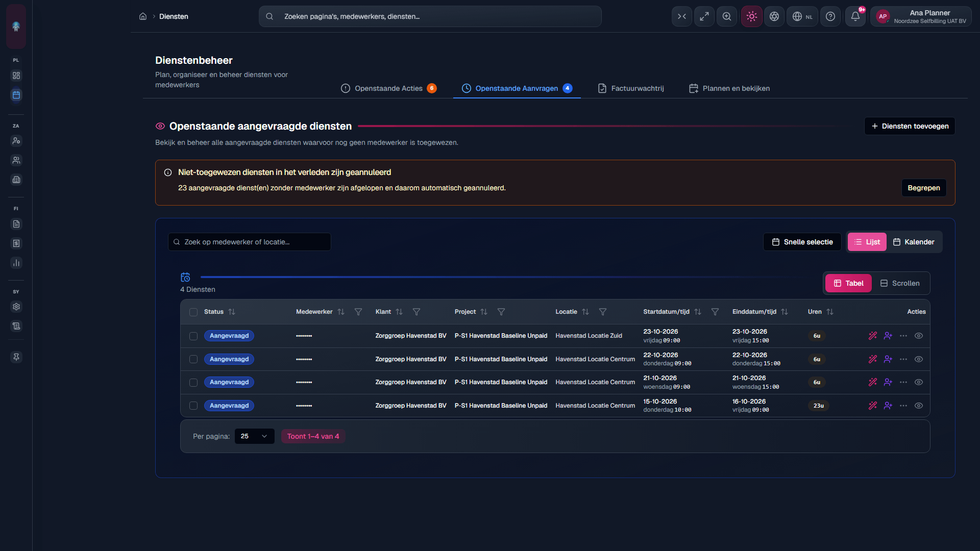Open the document icon in the sidebar FI section
The width and height of the screenshot is (980, 551).
[x=16, y=224]
